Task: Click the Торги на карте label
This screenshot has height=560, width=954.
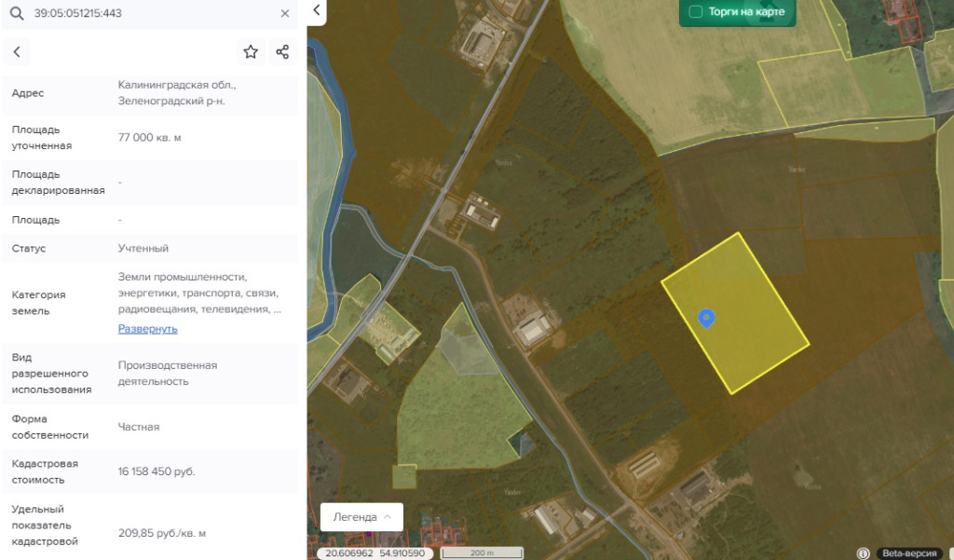Action: [746, 12]
